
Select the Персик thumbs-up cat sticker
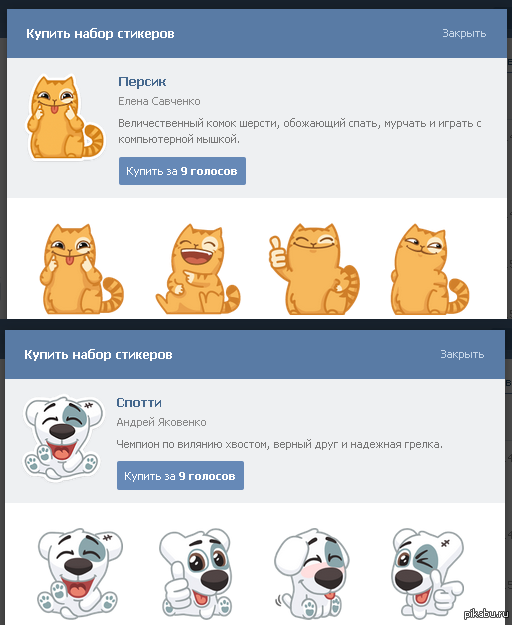point(314,269)
